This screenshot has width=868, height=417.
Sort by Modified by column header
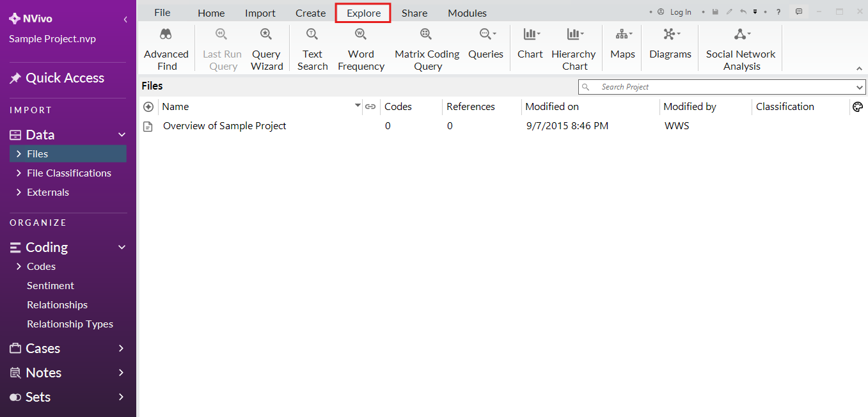(x=690, y=107)
